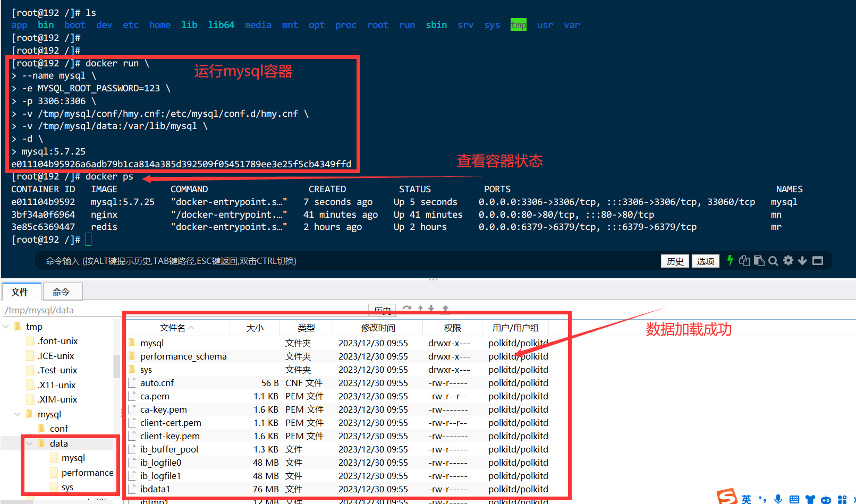This screenshot has height=504, width=856.
Task: Click the options 选项 button in terminal bar
Action: [x=706, y=261]
